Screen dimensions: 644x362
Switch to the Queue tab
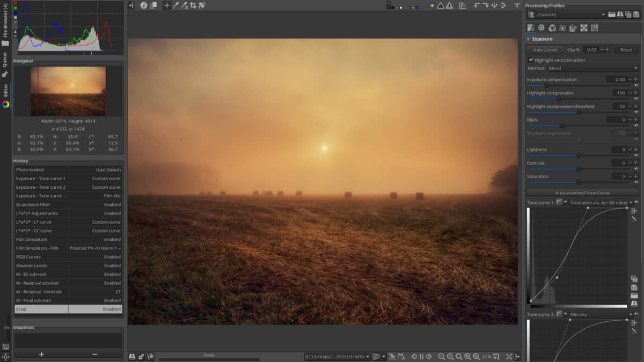[4, 59]
